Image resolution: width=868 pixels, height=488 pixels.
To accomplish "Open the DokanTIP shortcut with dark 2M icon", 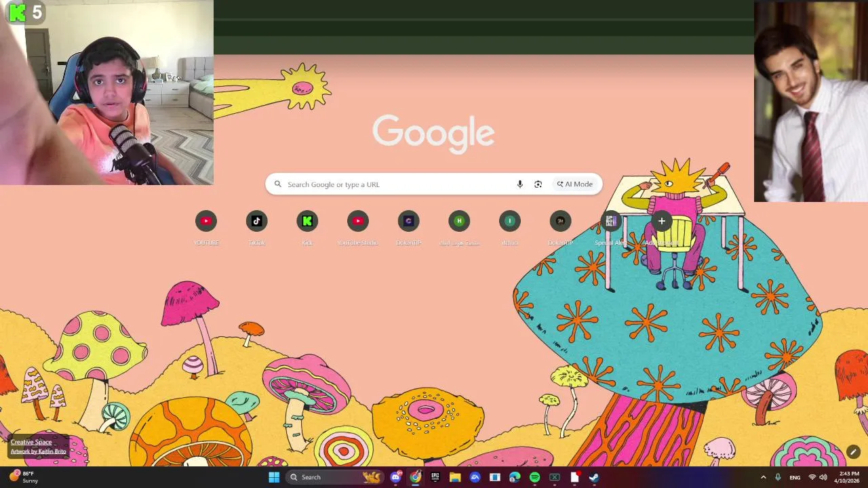I will click(560, 228).
